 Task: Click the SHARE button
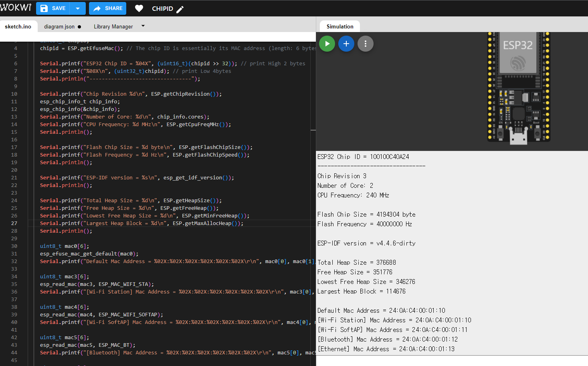click(x=107, y=8)
